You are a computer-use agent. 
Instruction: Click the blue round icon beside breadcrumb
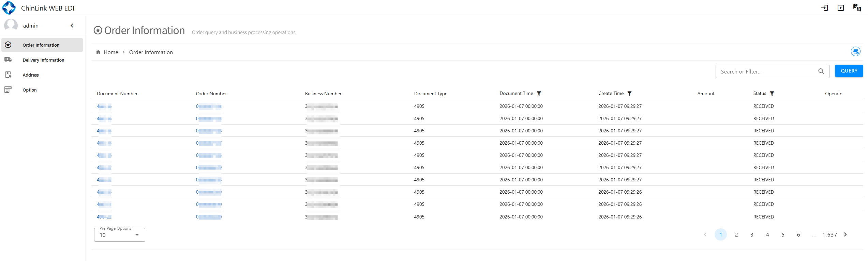855,52
